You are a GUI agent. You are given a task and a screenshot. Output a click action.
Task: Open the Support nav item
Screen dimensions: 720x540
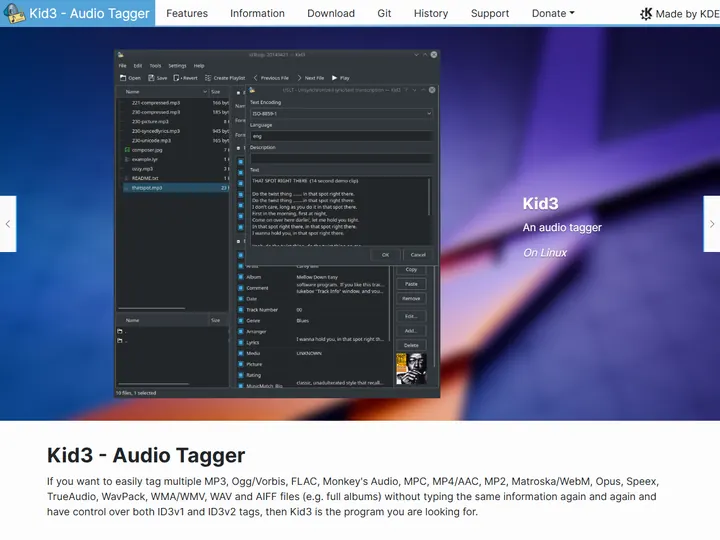click(490, 13)
